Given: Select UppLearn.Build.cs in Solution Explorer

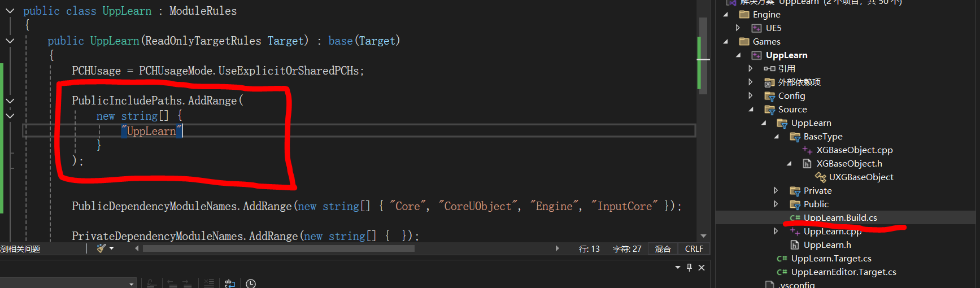Looking at the screenshot, I should [x=840, y=218].
